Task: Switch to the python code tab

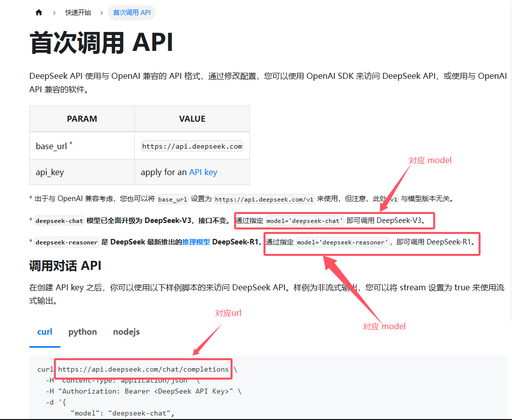Action: pos(83,332)
